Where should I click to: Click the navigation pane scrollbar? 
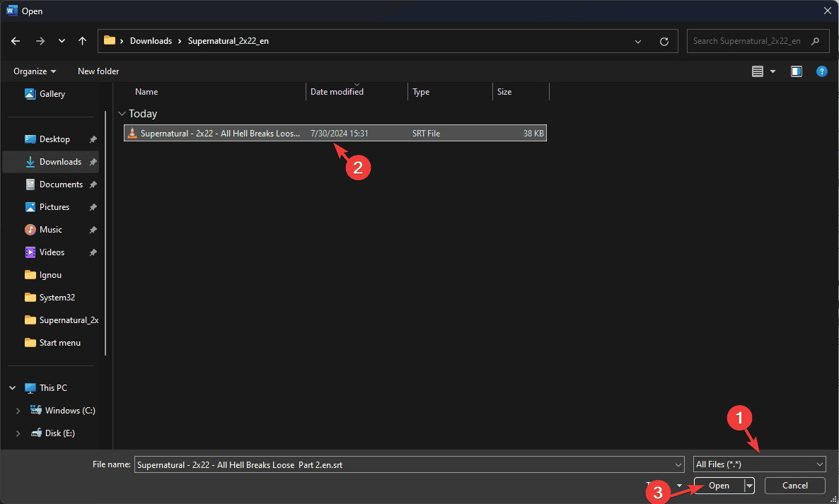click(x=105, y=233)
